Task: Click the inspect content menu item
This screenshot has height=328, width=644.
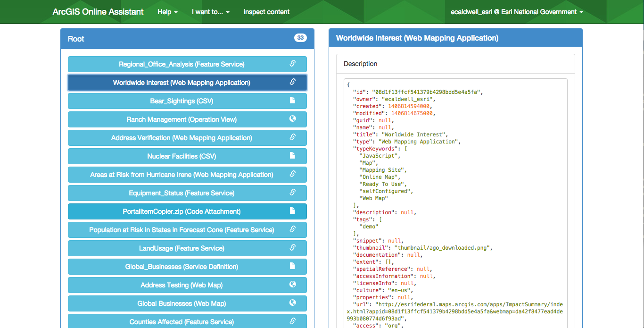Action: [x=266, y=12]
